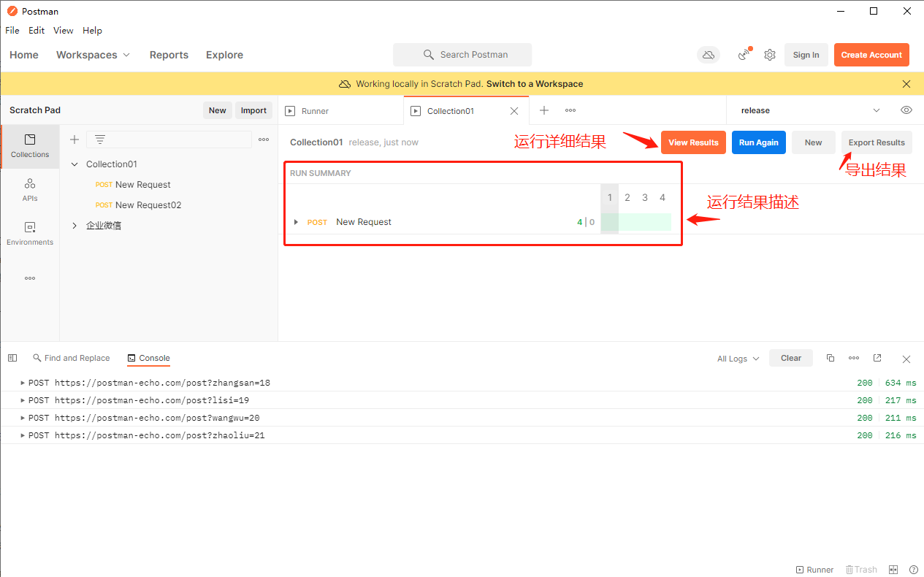Go to Explore in top navigation
Viewport: 924px width, 577px height.
point(224,55)
